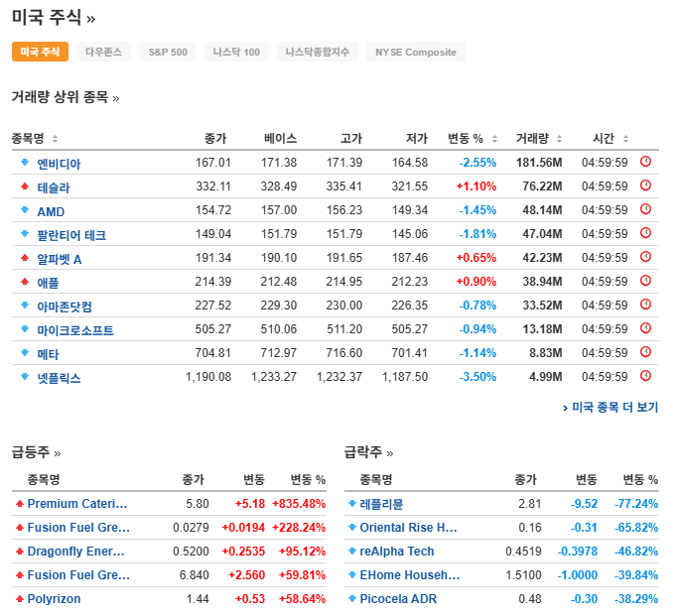Image resolution: width=675 pixels, height=616 pixels.
Task: Switch to the 나스닥종합지수 tab
Action: (x=318, y=52)
